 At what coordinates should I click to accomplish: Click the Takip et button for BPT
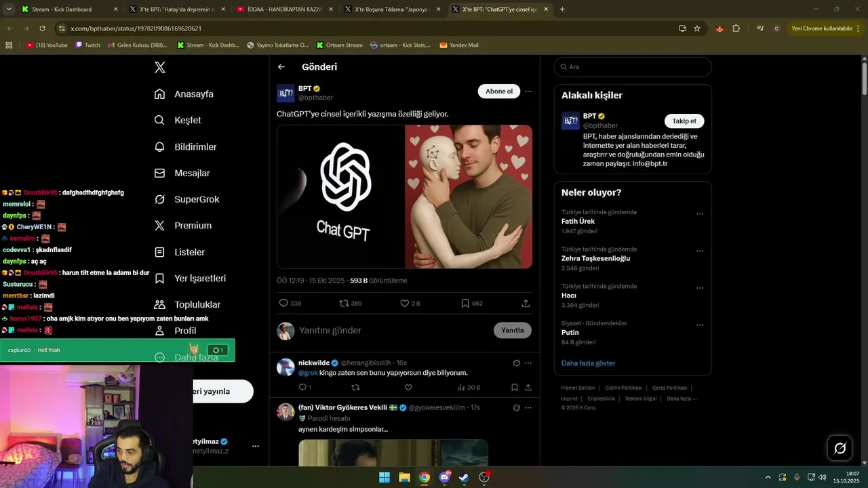click(x=684, y=121)
